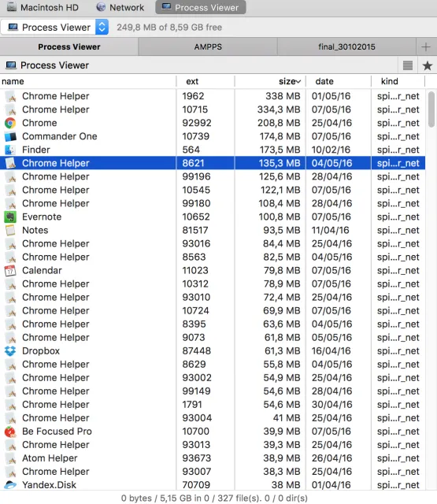
Task: Select Macintosh HD in the drive bar
Action: click(43, 7)
